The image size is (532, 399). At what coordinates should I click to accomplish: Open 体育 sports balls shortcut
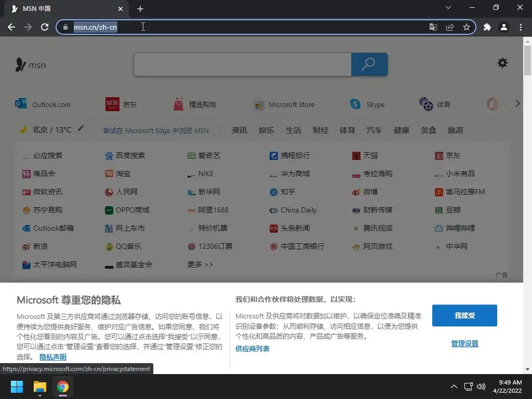(x=435, y=104)
